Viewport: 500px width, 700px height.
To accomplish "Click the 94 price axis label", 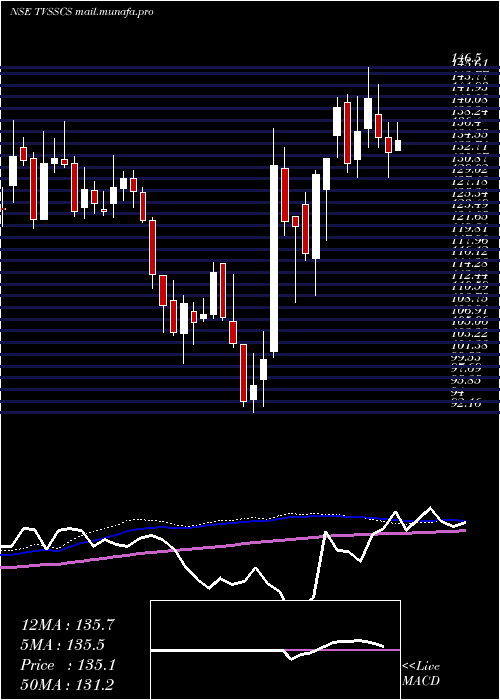I will (x=458, y=393).
